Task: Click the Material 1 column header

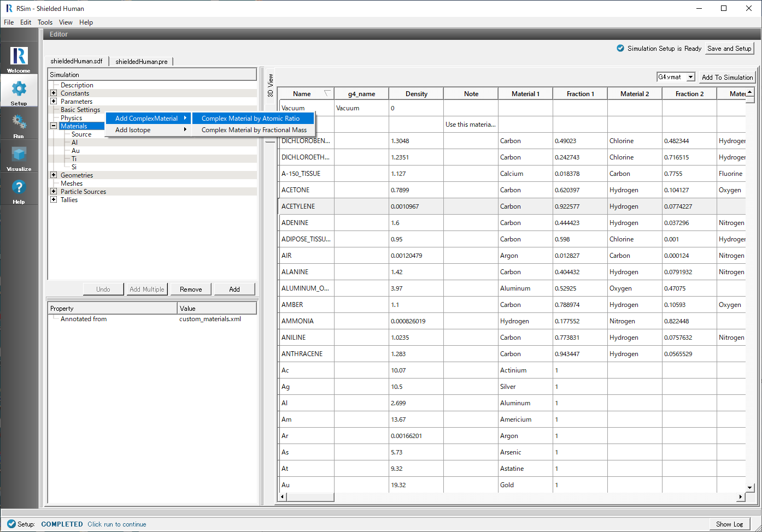Action: [x=525, y=93]
